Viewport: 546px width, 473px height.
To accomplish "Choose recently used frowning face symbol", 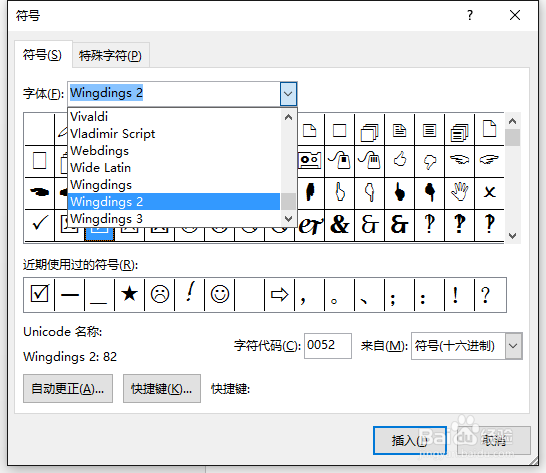I will click(159, 295).
